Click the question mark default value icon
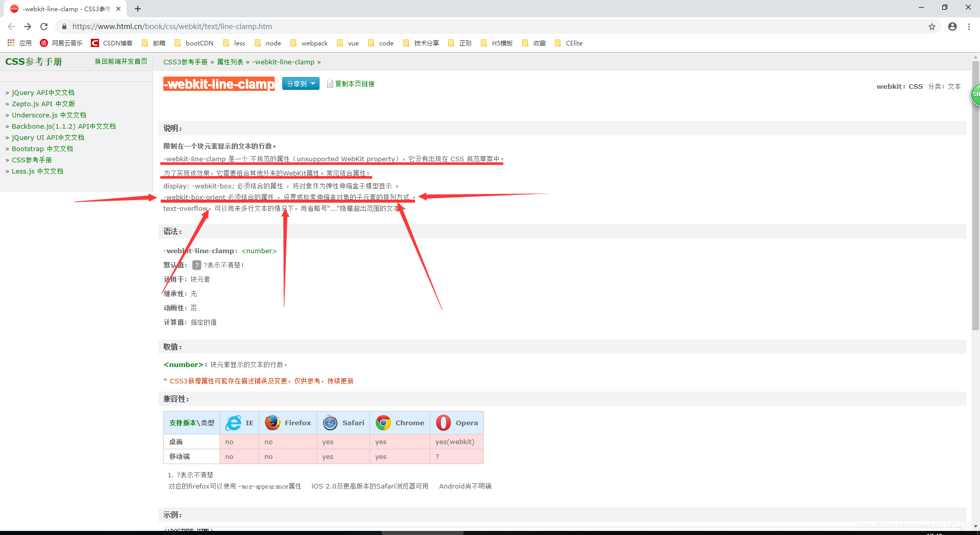 197,265
